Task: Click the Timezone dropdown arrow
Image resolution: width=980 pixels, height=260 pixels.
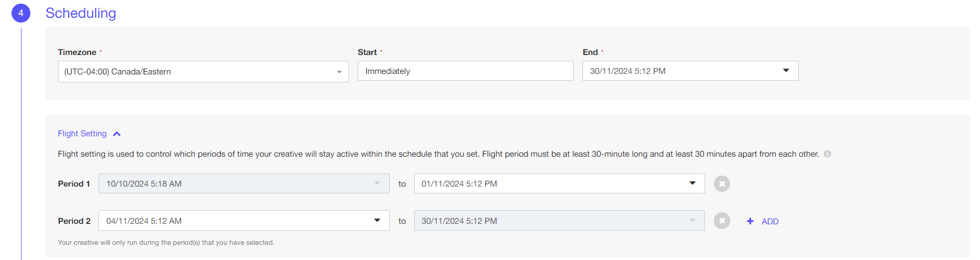Action: point(339,72)
